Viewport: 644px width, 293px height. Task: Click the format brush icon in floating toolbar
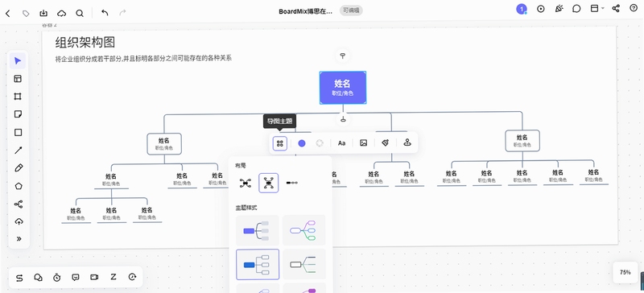point(386,143)
